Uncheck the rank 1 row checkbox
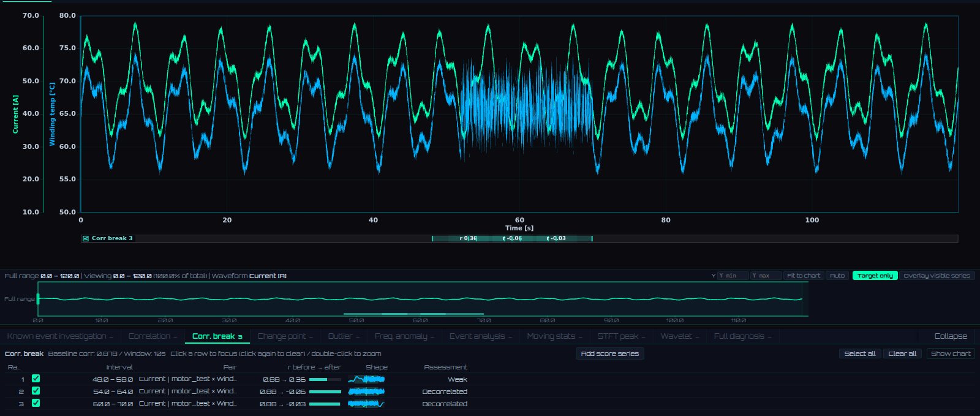980x416 pixels. tap(36, 379)
